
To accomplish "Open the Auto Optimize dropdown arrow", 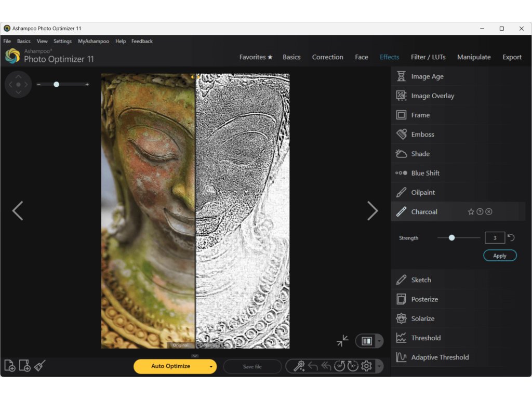I will [x=211, y=366].
